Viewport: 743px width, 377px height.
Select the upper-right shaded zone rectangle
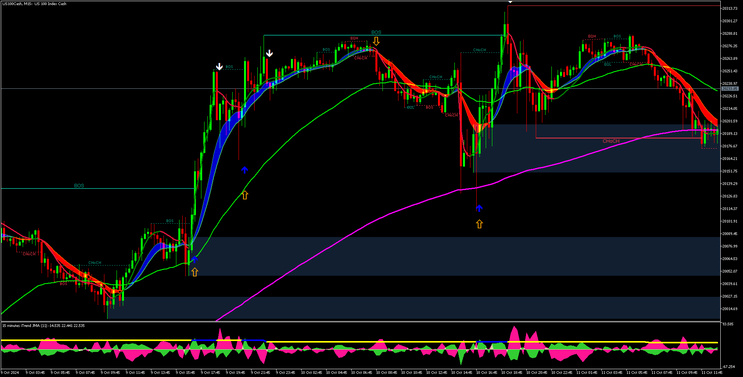[597, 148]
